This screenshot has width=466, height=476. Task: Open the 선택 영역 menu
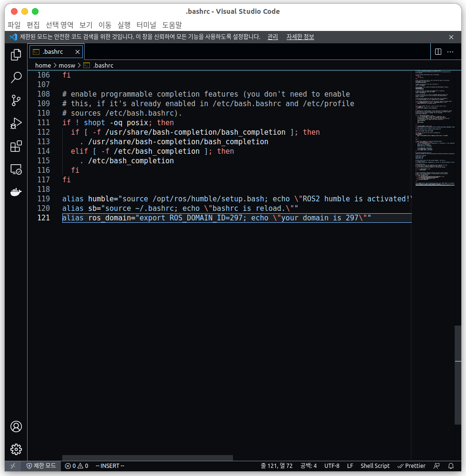click(59, 25)
